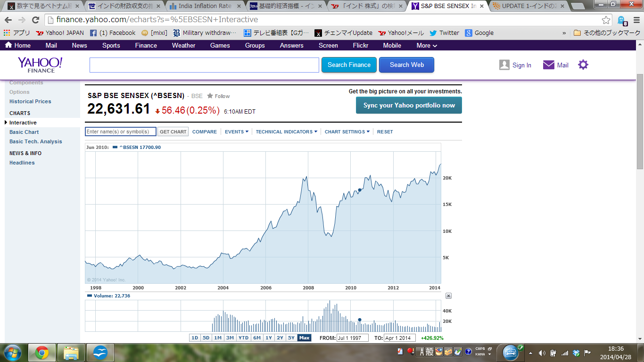Screen dimensions: 644x362
Task: Set the chart range to 5Y
Action: 291,338
